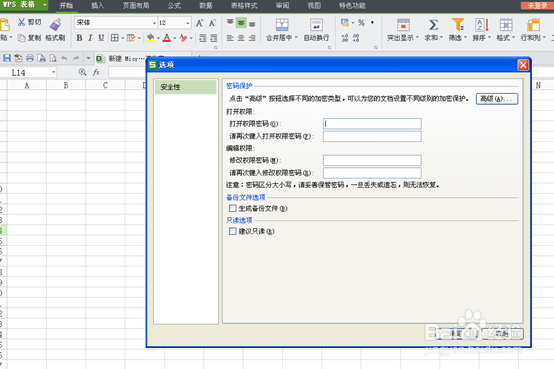Open the font name 宋体 dropdown
The height and width of the screenshot is (369, 554).
coord(154,23)
